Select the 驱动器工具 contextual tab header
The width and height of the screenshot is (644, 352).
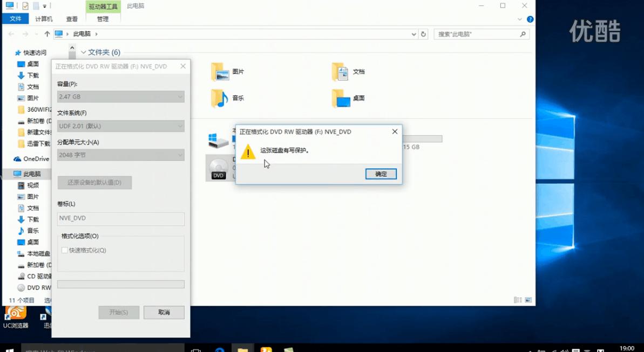[x=103, y=6]
